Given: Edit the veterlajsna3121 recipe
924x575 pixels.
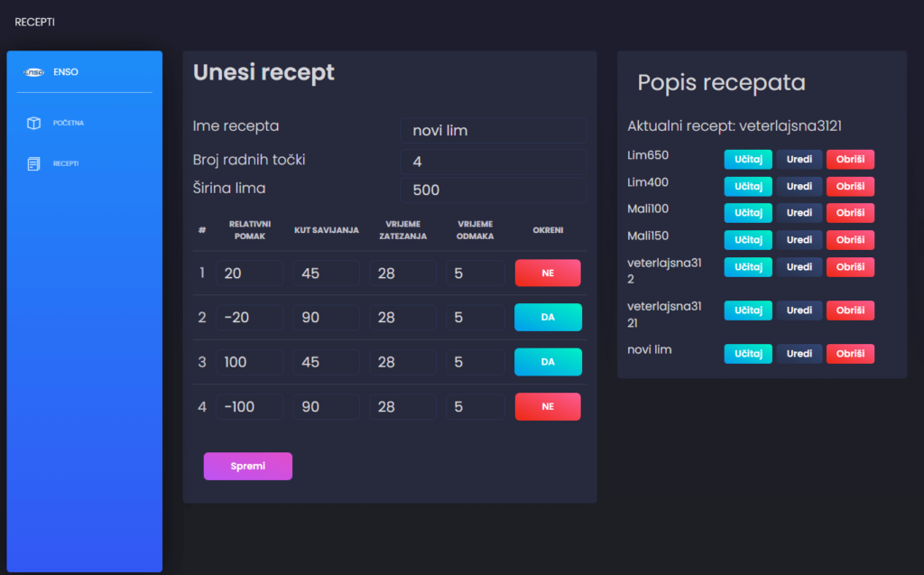Looking at the screenshot, I should [x=800, y=310].
